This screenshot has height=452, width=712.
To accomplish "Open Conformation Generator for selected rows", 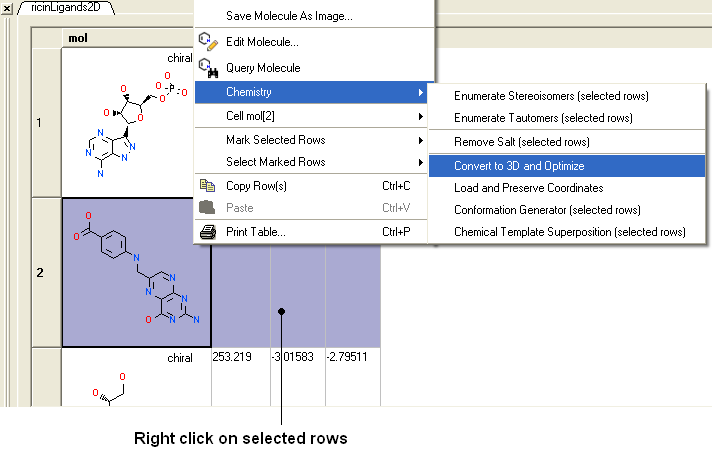I will click(x=546, y=210).
